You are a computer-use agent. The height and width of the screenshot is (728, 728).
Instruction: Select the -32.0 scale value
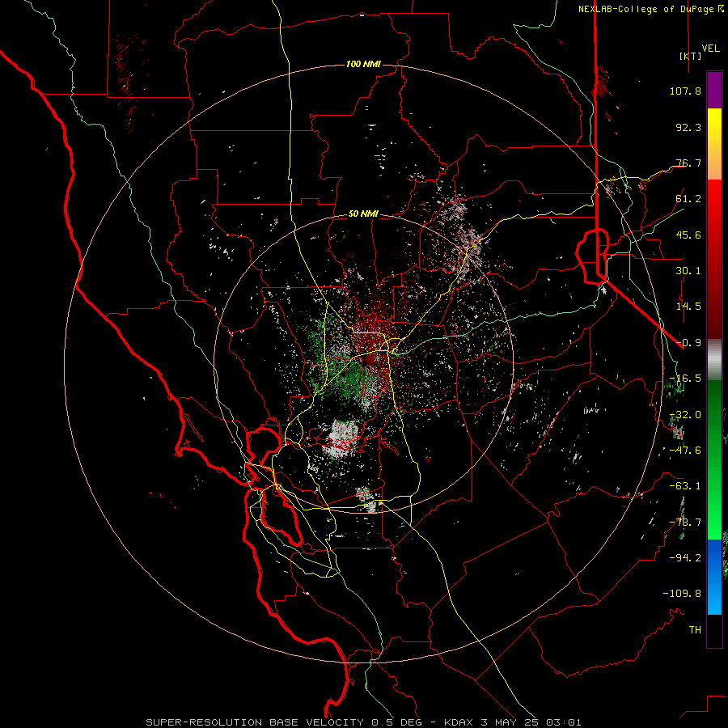(685, 415)
